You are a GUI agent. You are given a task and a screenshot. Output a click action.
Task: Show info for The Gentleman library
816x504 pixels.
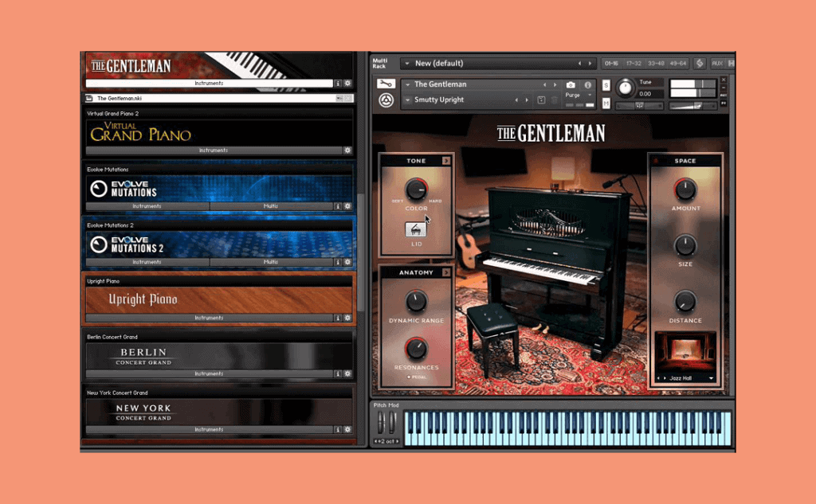338,84
